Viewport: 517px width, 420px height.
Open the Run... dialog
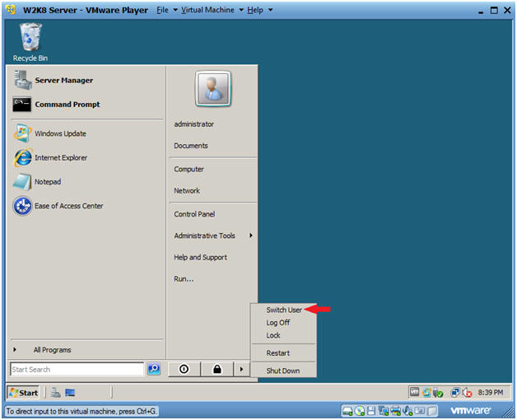pyautogui.click(x=213, y=279)
